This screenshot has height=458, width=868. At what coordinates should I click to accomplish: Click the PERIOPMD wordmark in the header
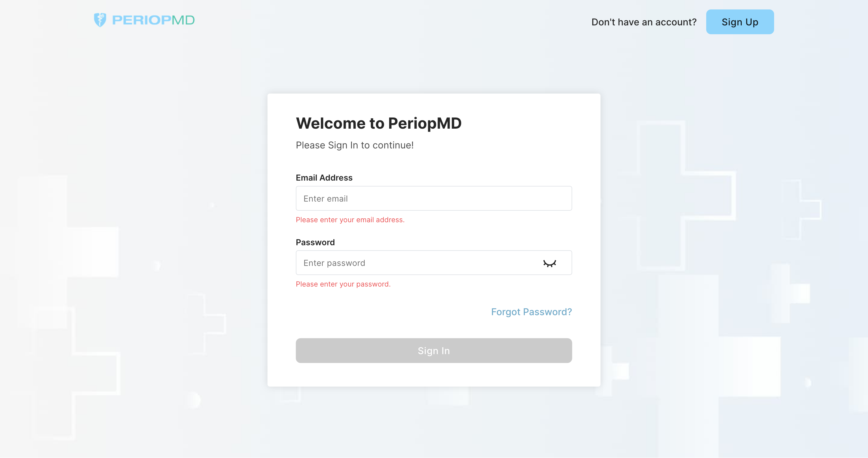[x=153, y=20]
